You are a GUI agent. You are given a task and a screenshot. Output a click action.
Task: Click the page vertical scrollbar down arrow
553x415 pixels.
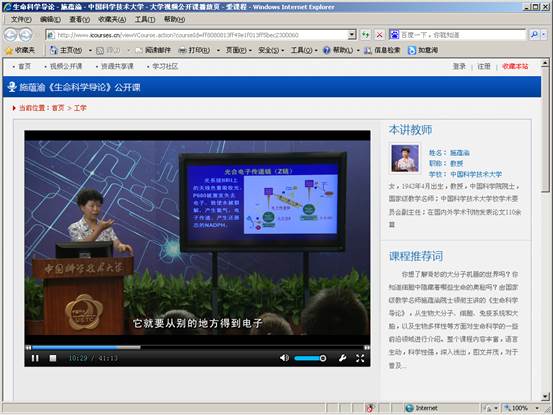tap(545, 397)
